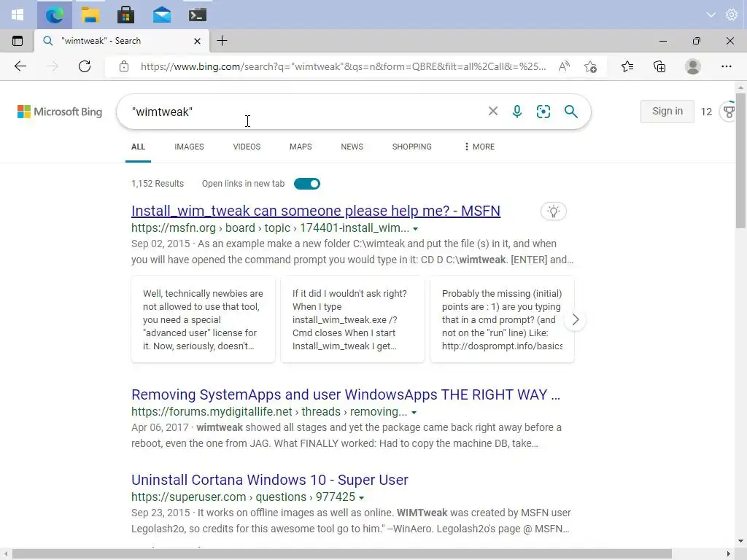This screenshot has width=747, height=560.
Task: Open the Terminal taskbar icon
Action: point(197,15)
